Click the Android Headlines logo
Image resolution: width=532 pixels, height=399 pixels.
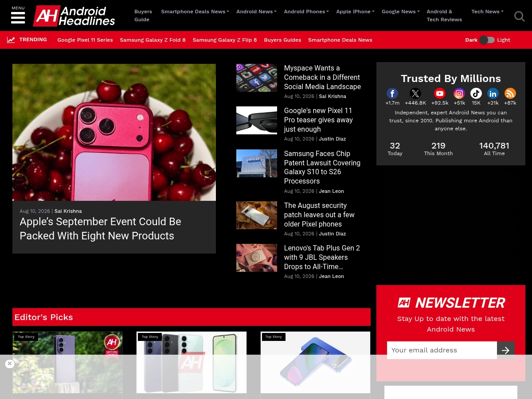74,16
